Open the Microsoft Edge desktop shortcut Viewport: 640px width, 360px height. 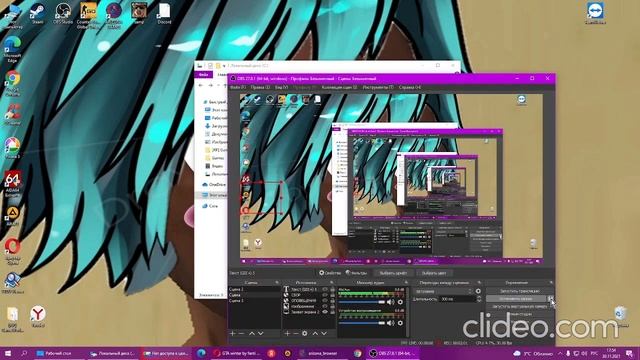12,48
